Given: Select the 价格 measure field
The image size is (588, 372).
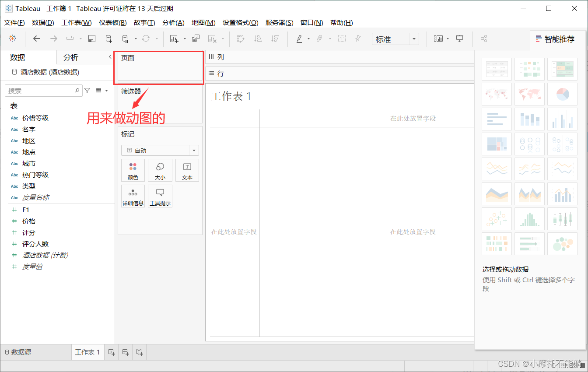Looking at the screenshot, I should click(x=29, y=221).
